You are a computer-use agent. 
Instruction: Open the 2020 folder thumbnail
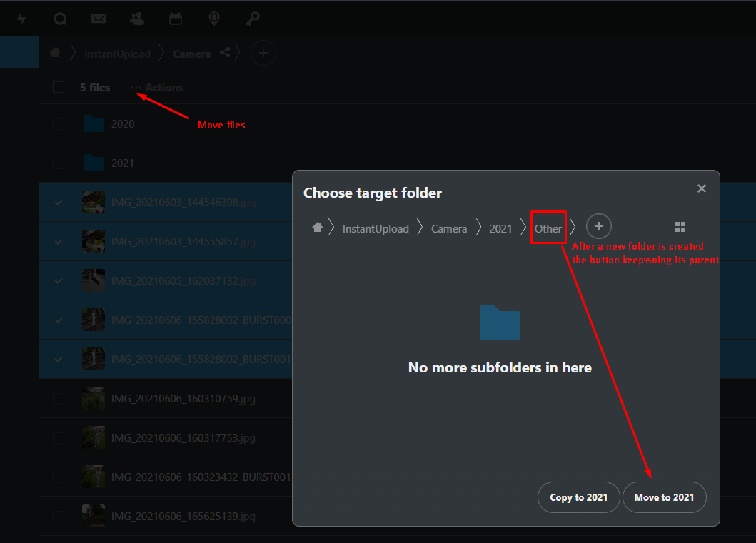[x=94, y=123]
